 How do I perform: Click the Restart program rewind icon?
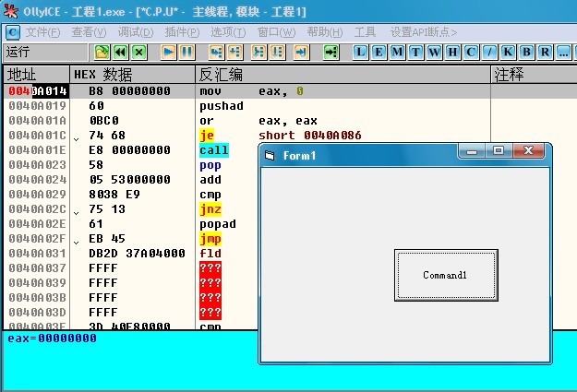[x=121, y=52]
